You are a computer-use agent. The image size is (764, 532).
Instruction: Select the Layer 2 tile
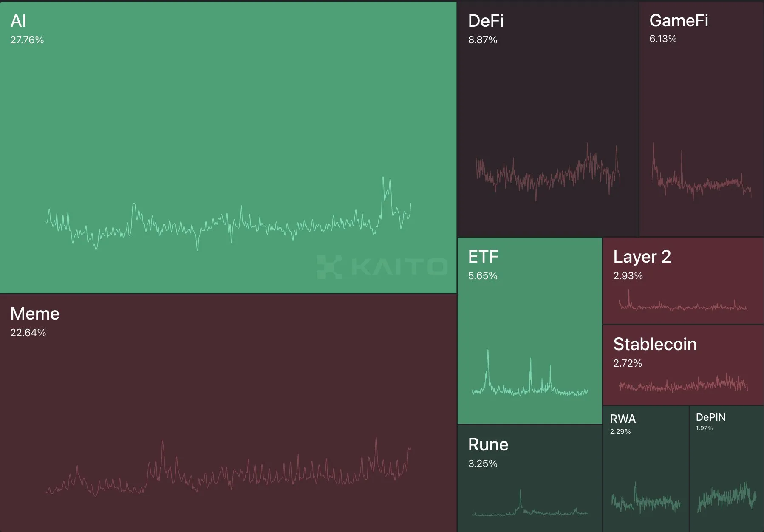pos(683,281)
